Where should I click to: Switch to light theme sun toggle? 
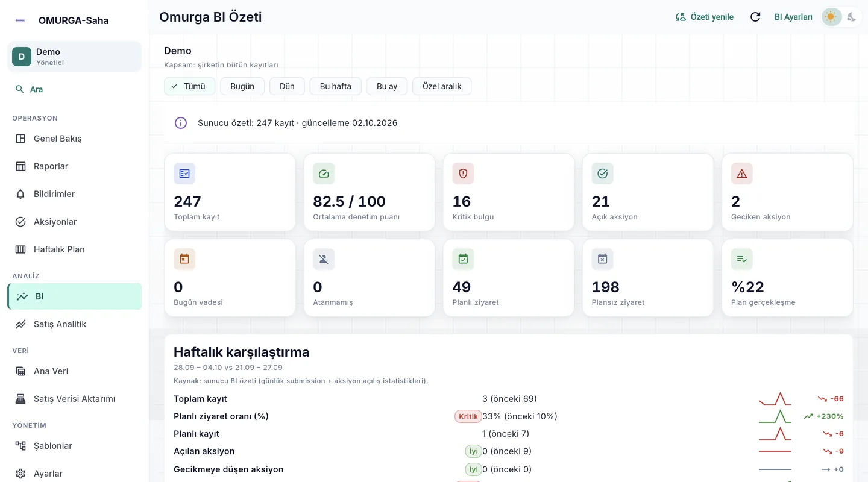(831, 17)
